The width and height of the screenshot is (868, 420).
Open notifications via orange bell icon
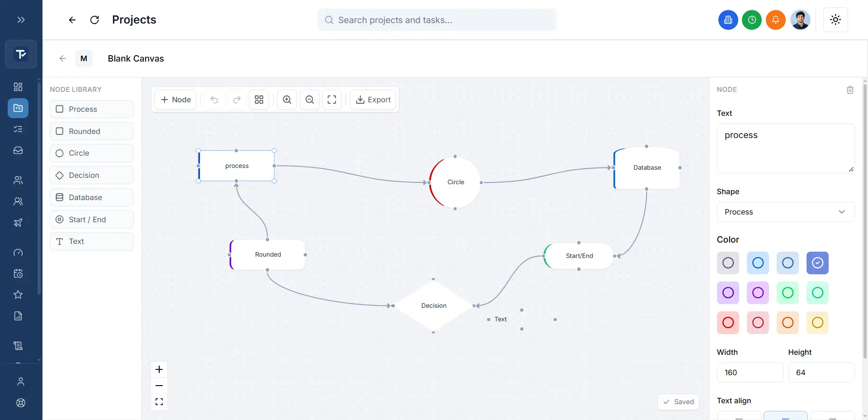pos(775,20)
